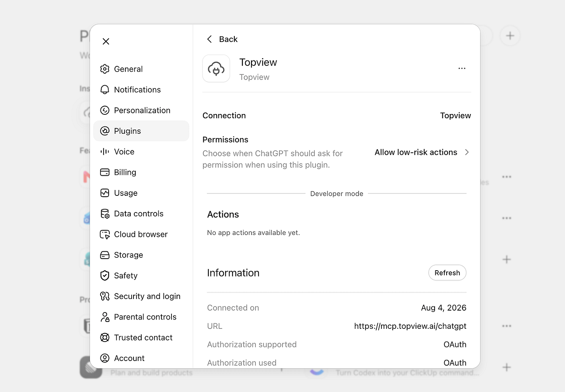Click the Developer mode label
The width and height of the screenshot is (565, 392).
337,193
